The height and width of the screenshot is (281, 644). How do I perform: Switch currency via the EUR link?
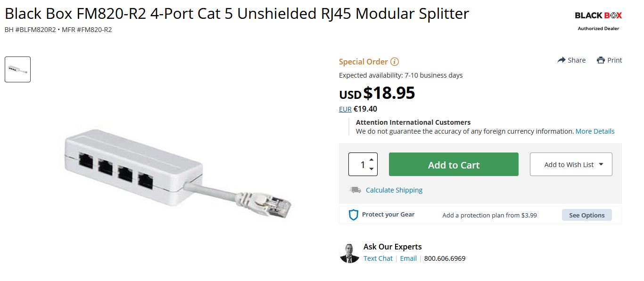[345, 109]
